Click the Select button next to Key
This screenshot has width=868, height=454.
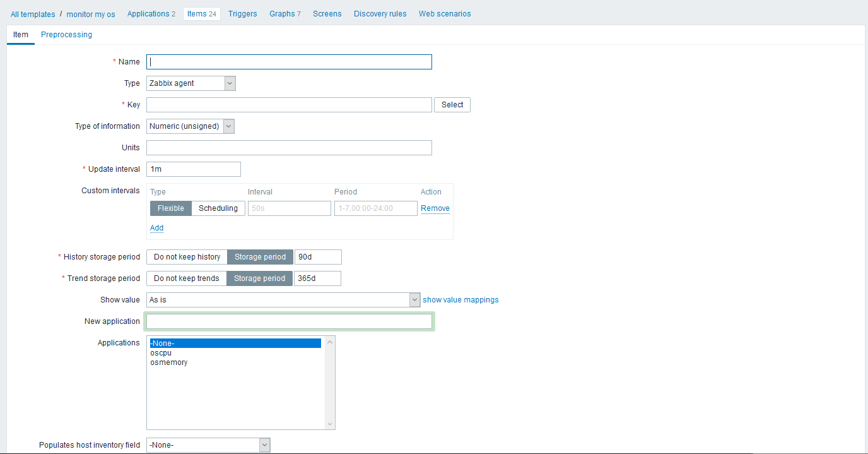tap(452, 104)
